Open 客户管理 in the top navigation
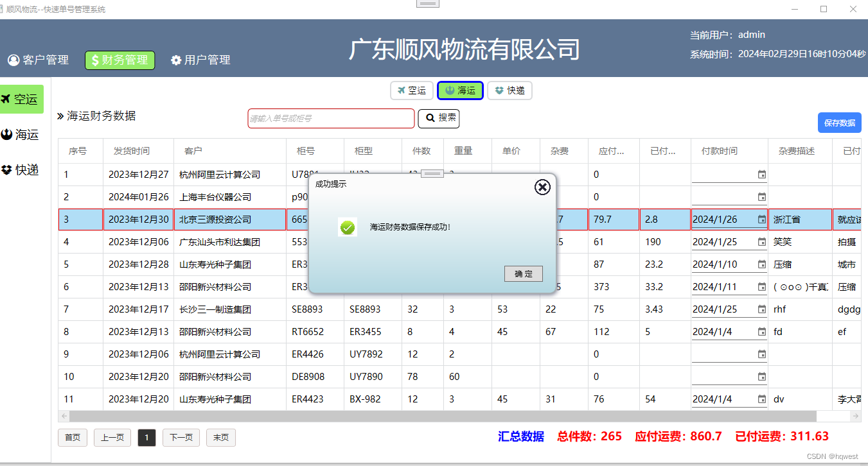The width and height of the screenshot is (868, 466). [x=39, y=60]
